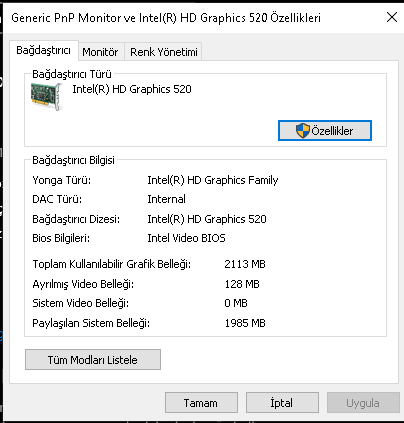Screen dimensions: 404x423
Task: Select adapter name under Bağdaştırıcı Türü
Action: pos(132,89)
